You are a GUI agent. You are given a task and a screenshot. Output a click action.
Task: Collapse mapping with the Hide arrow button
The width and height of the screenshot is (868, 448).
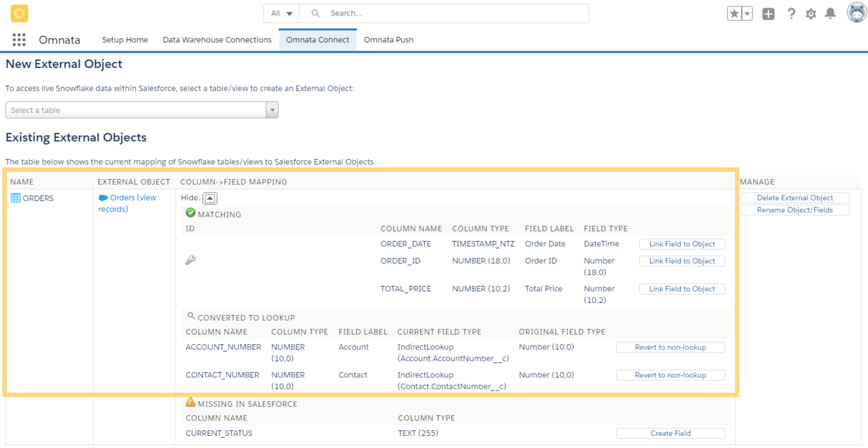click(x=210, y=198)
